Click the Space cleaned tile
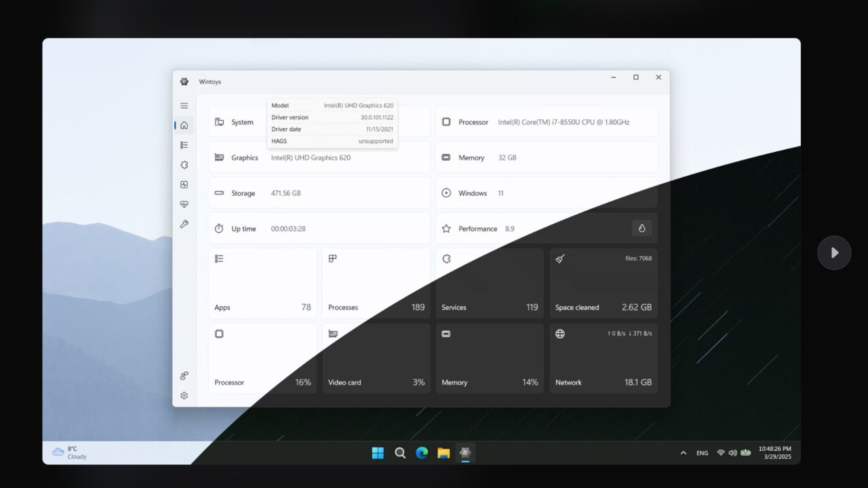Viewport: 868px width, 488px height. pos(603,283)
